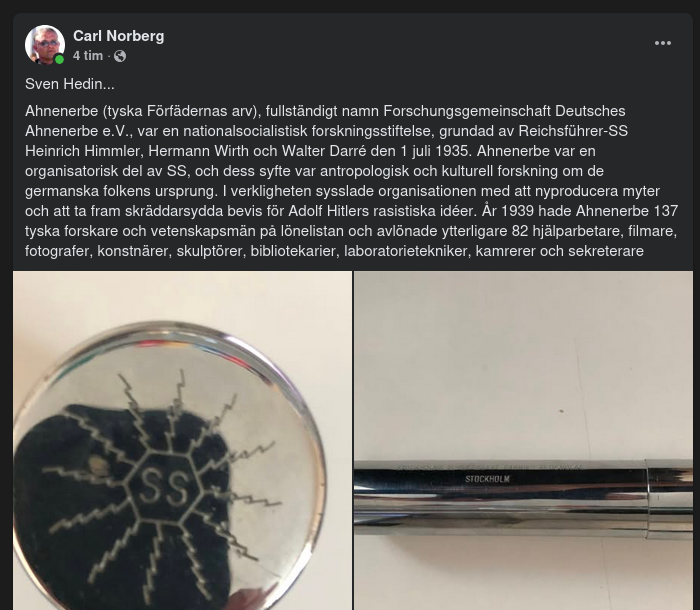The image size is (700, 610).
Task: Click the globe public-audience icon
Action: click(120, 56)
